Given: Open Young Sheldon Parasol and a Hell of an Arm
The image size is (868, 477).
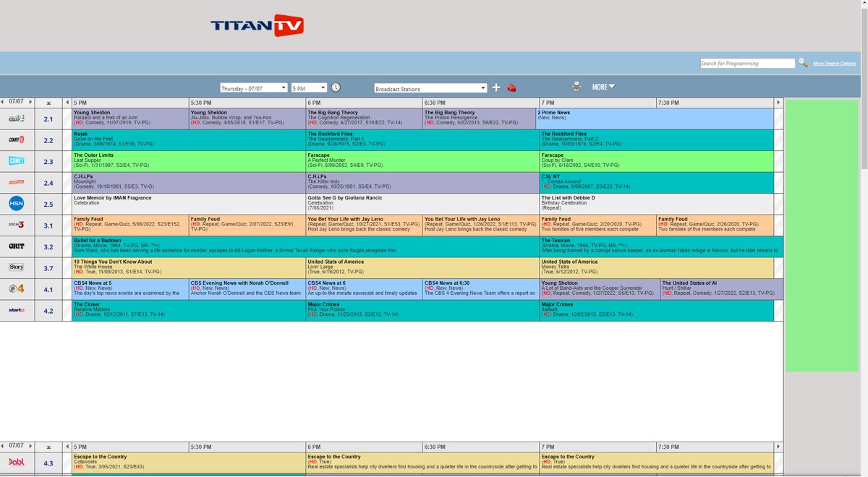Looking at the screenshot, I should (130, 119).
